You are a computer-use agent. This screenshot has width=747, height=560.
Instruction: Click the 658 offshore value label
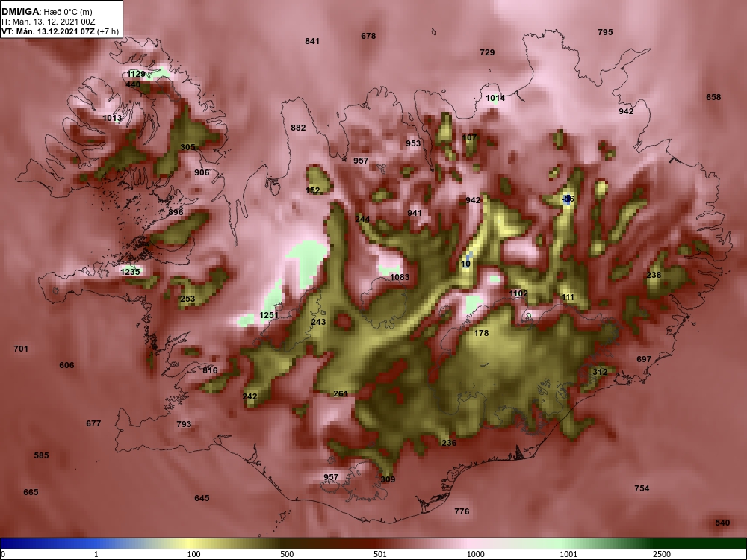(713, 97)
